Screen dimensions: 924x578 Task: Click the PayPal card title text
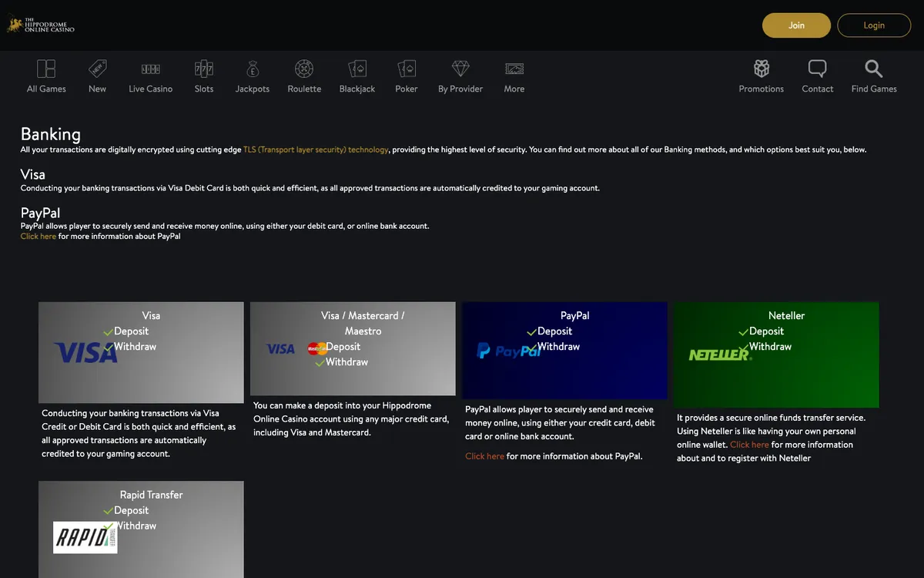[574, 316]
